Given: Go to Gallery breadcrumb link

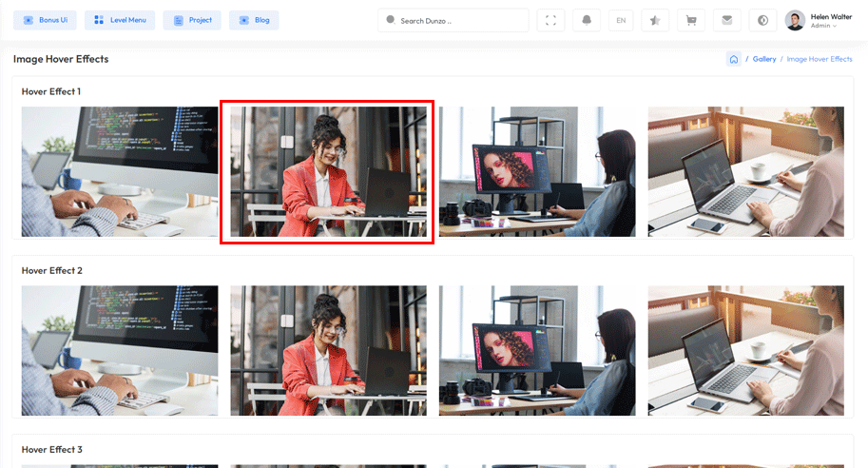Looking at the screenshot, I should (x=764, y=59).
